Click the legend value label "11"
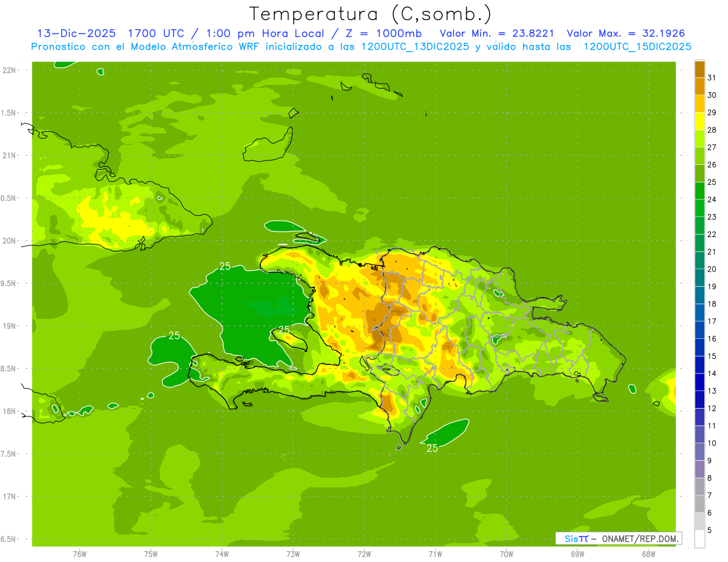 712,426
